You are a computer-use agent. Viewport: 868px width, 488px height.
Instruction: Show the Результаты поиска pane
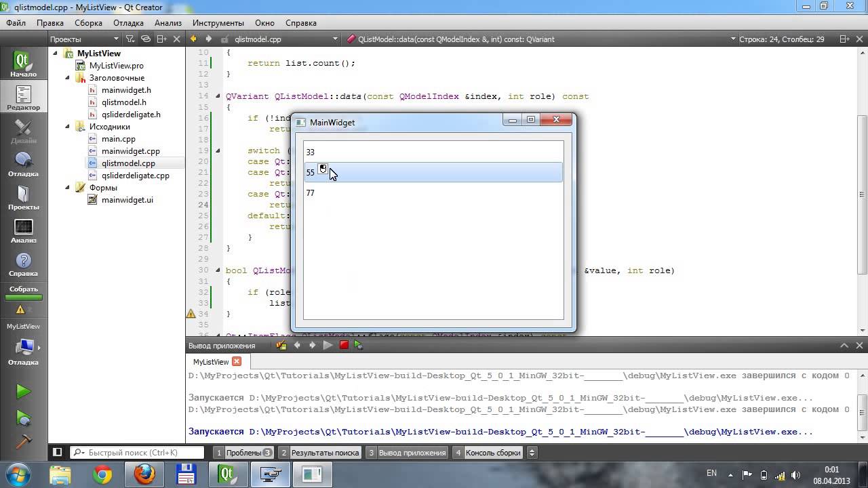320,452
